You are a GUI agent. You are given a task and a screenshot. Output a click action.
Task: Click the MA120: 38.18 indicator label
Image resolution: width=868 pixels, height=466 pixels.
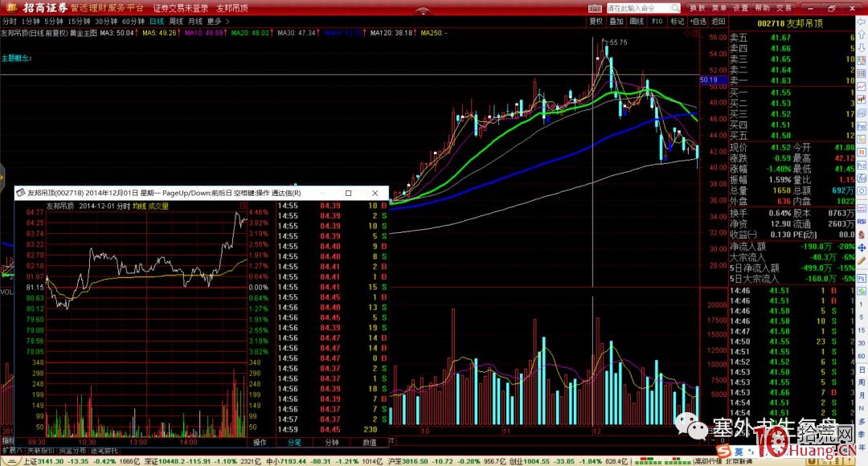[x=391, y=33]
